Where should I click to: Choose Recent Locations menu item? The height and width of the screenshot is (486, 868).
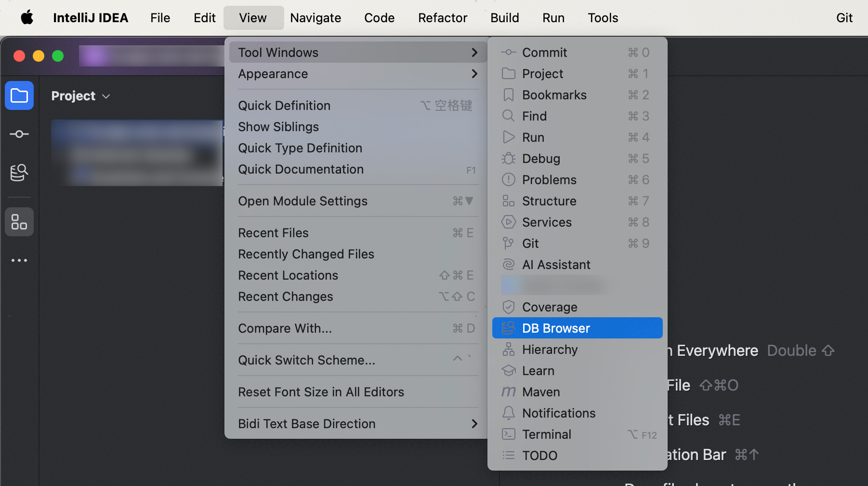(x=356, y=275)
